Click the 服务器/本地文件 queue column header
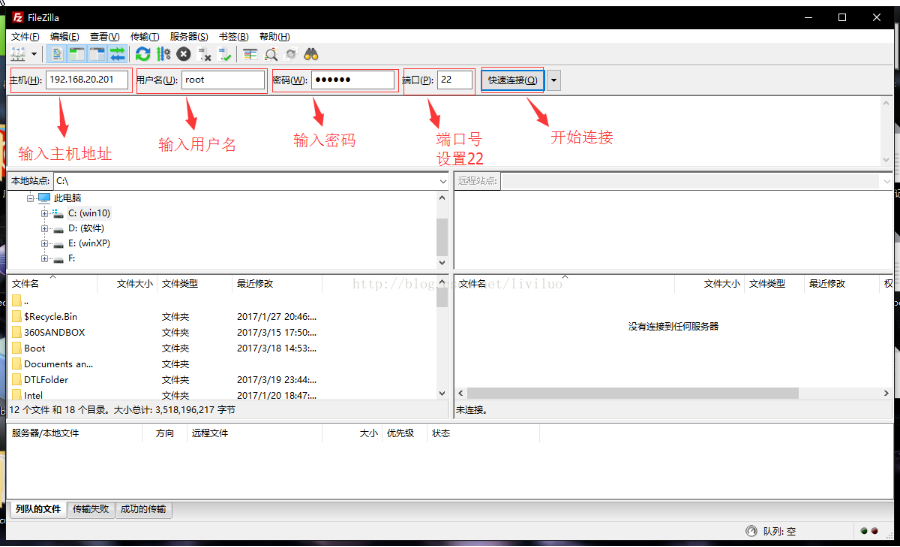This screenshot has height=547, width=900. [75, 433]
